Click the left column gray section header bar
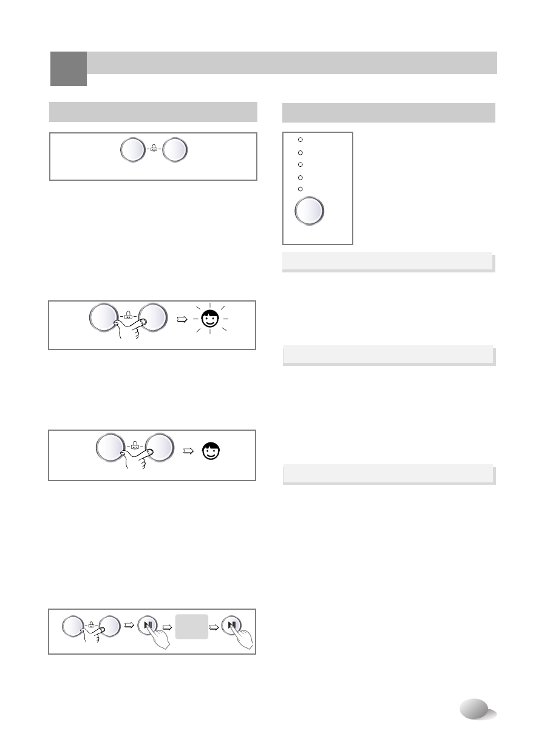The height and width of the screenshot is (756, 550). [x=153, y=112]
